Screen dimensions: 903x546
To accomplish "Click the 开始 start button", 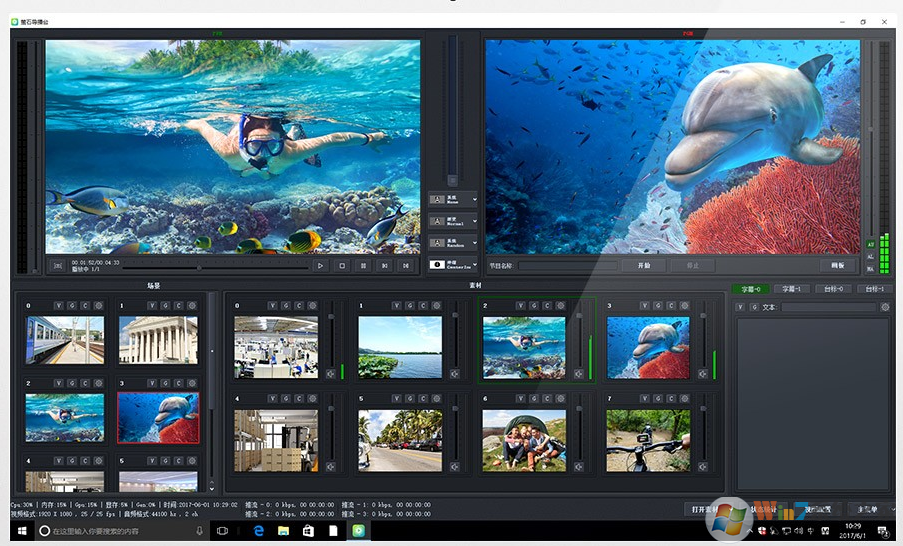I will pos(643,266).
